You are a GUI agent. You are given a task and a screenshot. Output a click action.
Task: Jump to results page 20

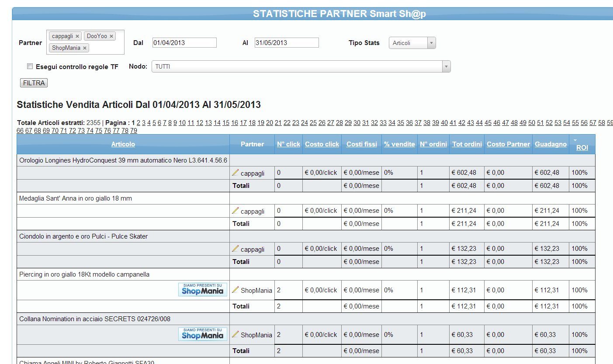click(x=270, y=123)
